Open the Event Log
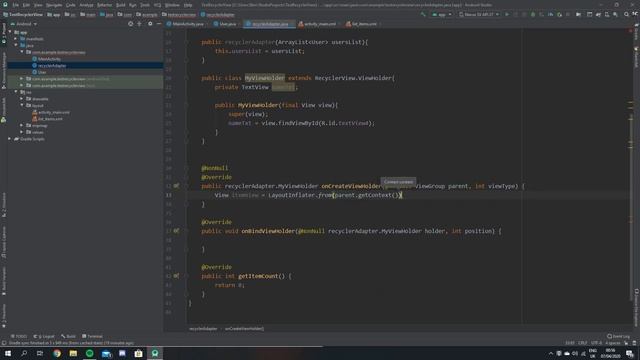The height and width of the screenshot is (360, 640). tap(618, 336)
